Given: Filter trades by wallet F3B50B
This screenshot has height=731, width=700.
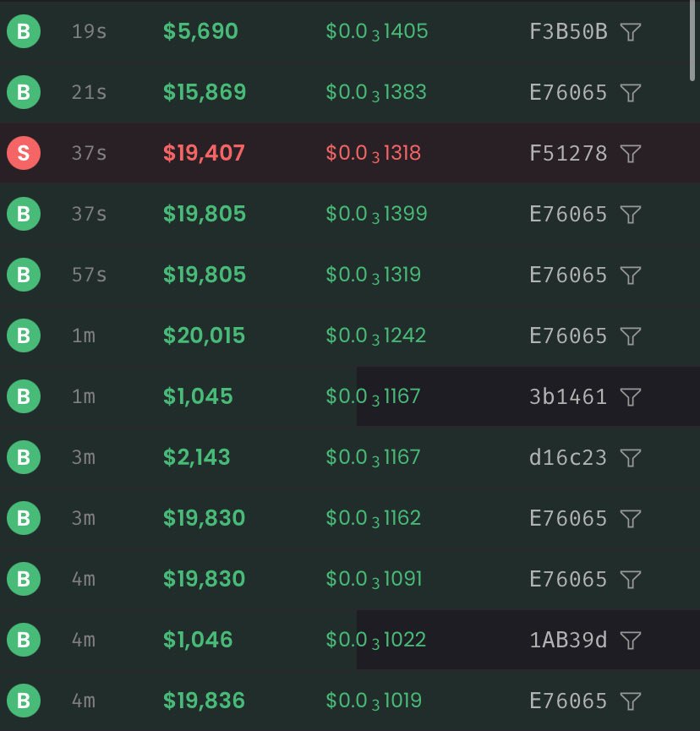Looking at the screenshot, I should coord(631,32).
